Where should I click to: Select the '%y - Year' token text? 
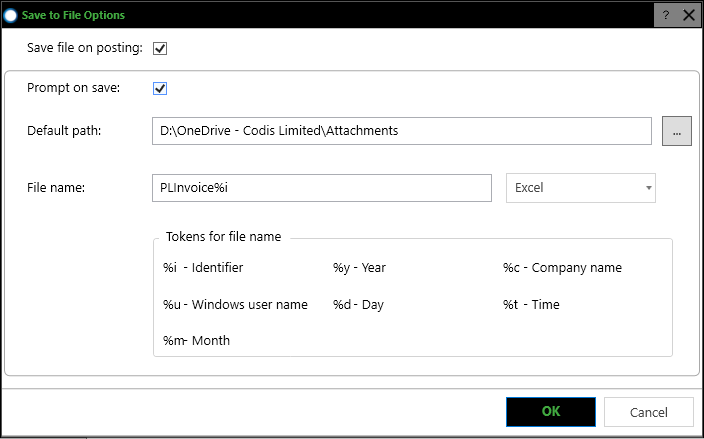click(359, 268)
